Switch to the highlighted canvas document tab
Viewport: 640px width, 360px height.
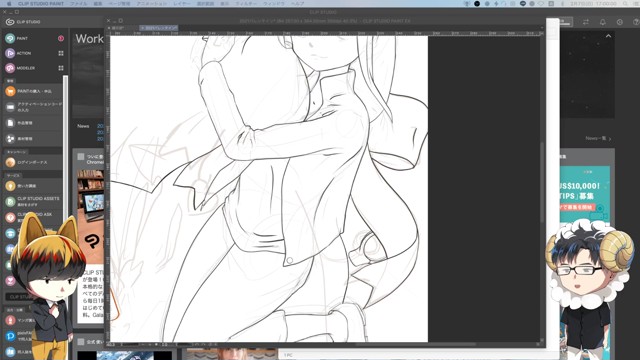click(159, 28)
